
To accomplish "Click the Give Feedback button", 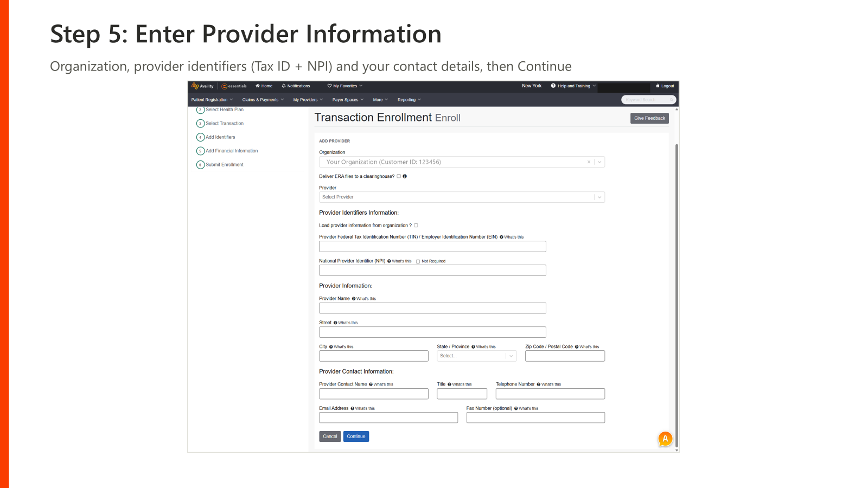I will (x=649, y=118).
